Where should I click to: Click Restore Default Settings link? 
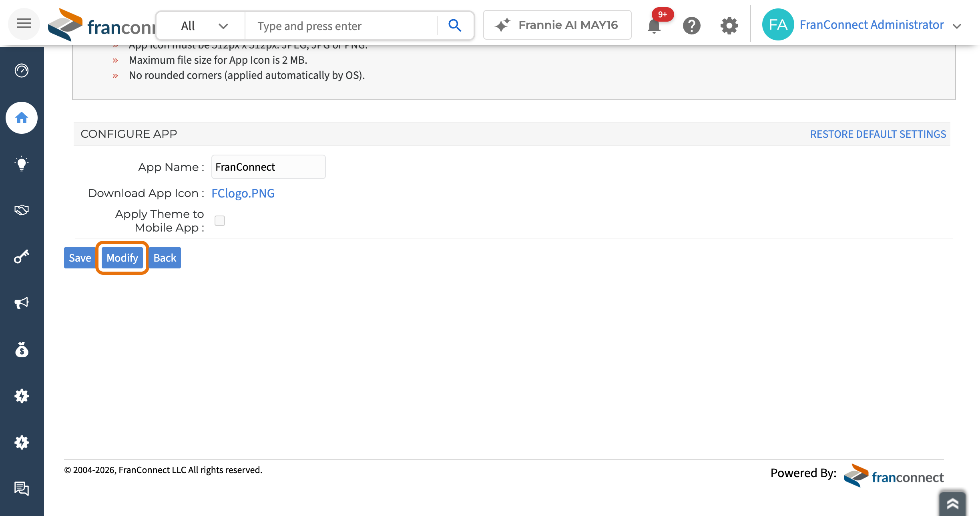point(878,134)
